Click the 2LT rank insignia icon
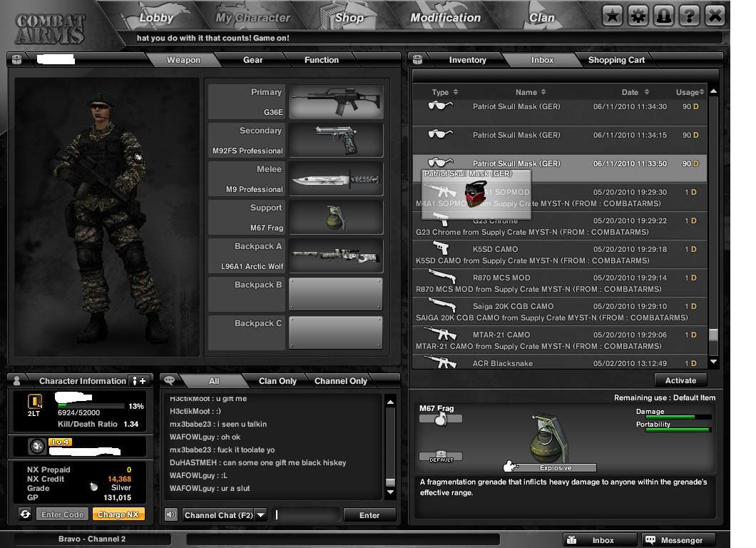The image size is (756, 548). pos(35,401)
